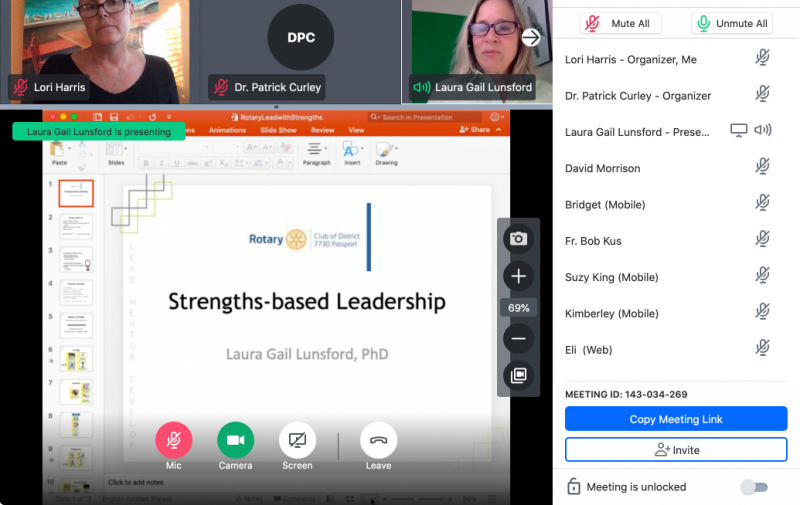This screenshot has height=505, width=800.
Task: Zoom out with the minus button
Action: click(518, 338)
